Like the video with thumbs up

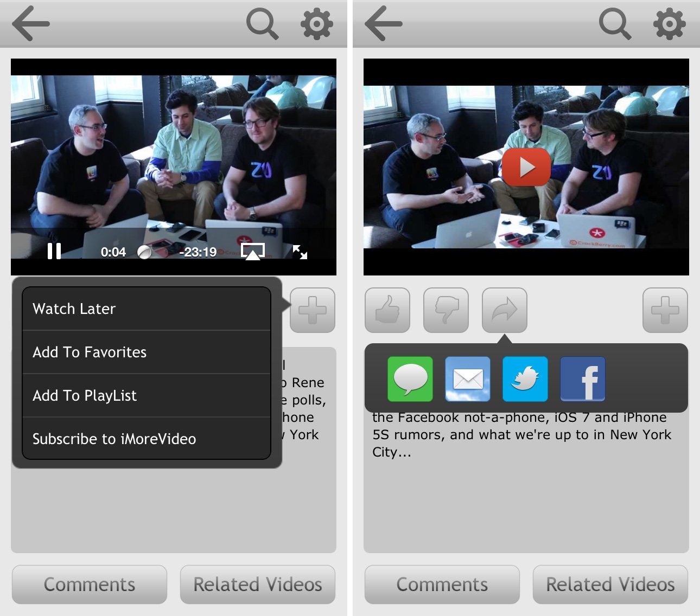tap(387, 310)
